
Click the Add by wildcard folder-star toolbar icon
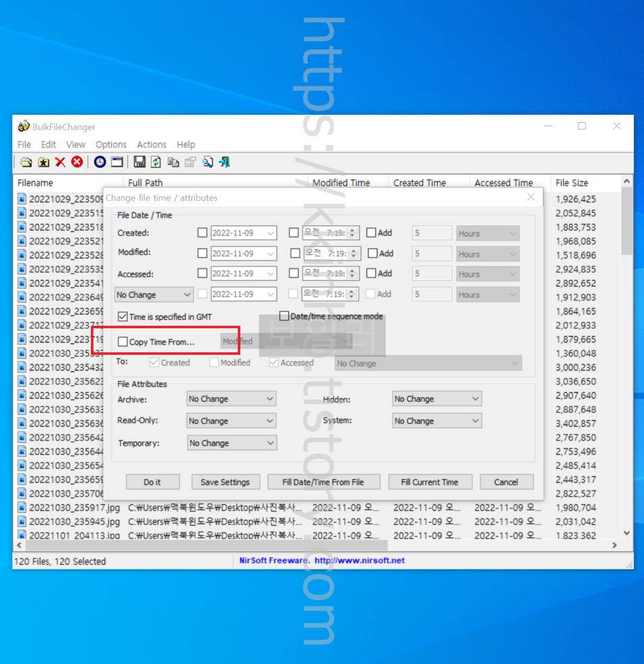click(44, 162)
